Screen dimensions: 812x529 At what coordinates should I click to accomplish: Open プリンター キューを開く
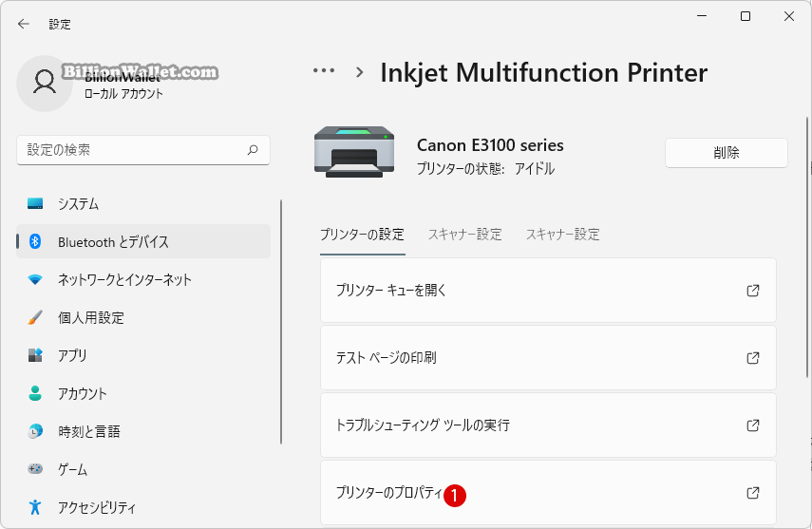[548, 291]
